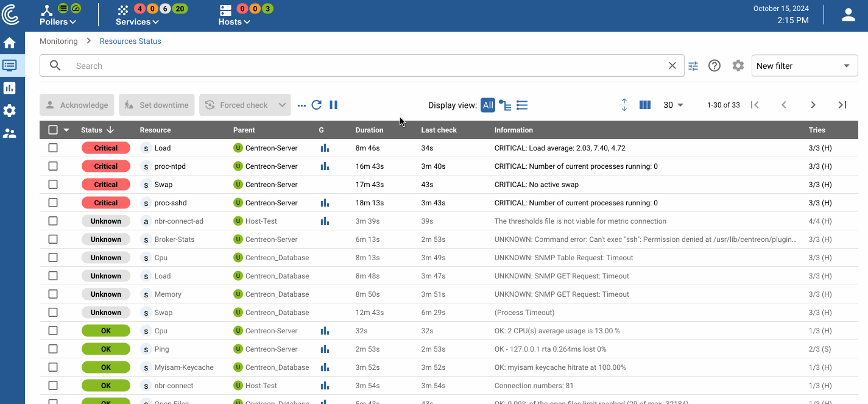Open the column selection icon
The height and width of the screenshot is (404, 868).
(x=645, y=105)
